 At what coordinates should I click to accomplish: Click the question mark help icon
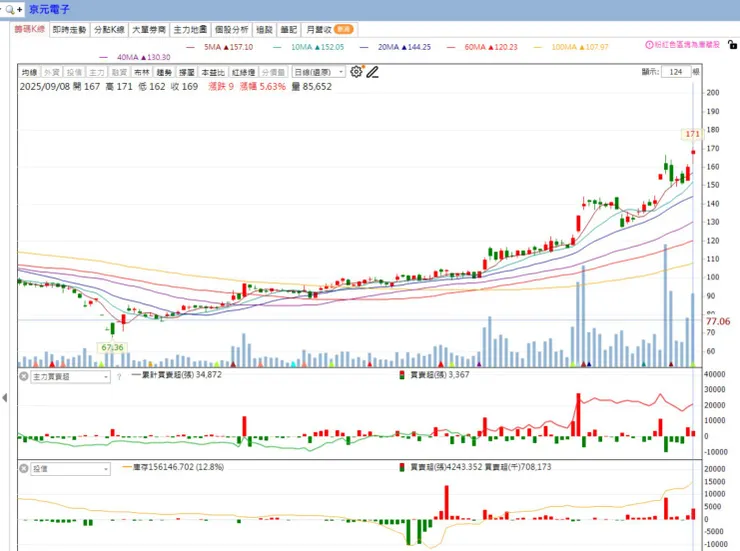click(x=119, y=377)
